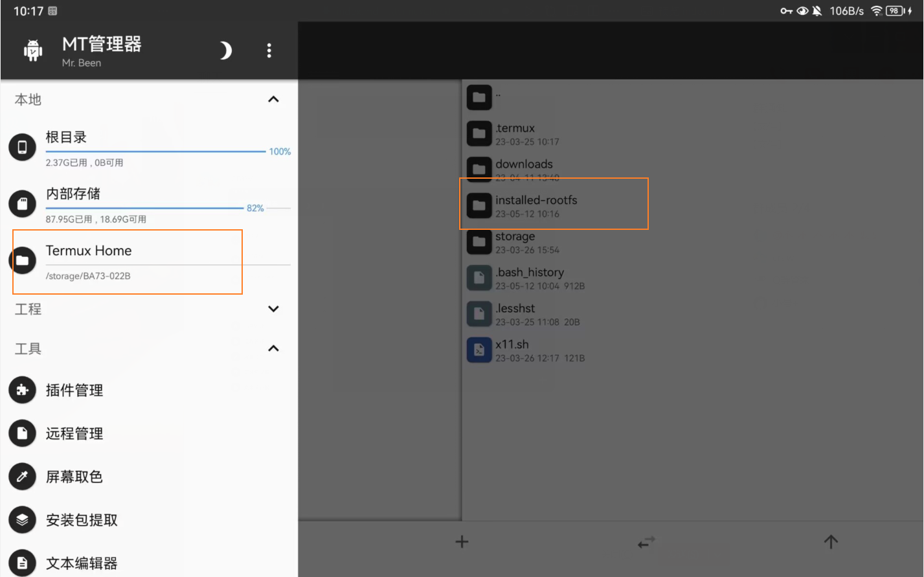924x577 pixels.
Task: Tap the MT Manager Android robot icon
Action: point(33,51)
